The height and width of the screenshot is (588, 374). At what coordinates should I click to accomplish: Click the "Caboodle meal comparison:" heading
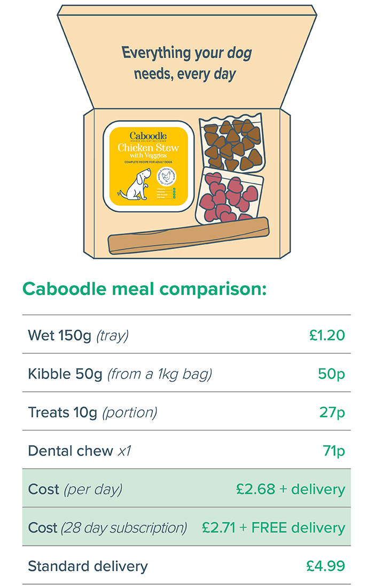click(144, 289)
